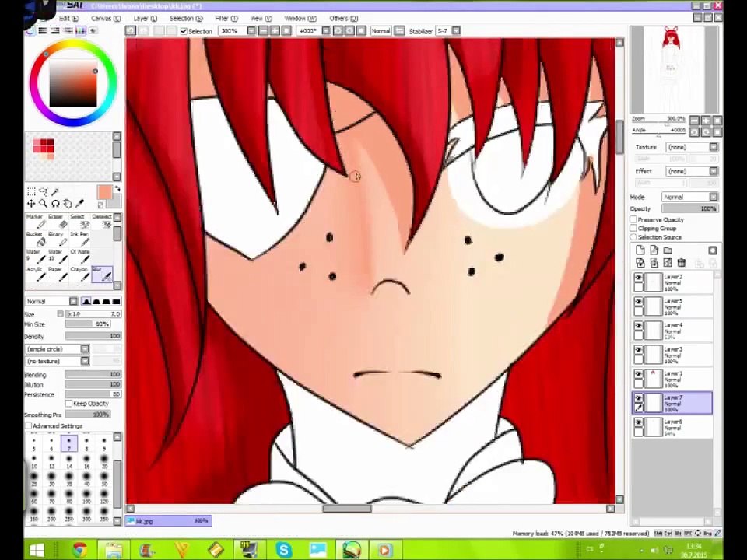Enable Clipping Group checkbox

click(x=633, y=228)
